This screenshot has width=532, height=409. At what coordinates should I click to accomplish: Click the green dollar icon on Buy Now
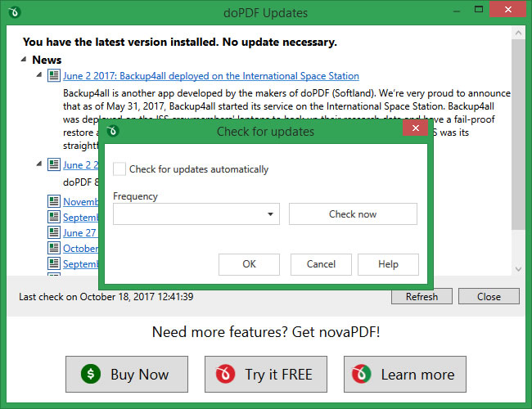click(91, 374)
